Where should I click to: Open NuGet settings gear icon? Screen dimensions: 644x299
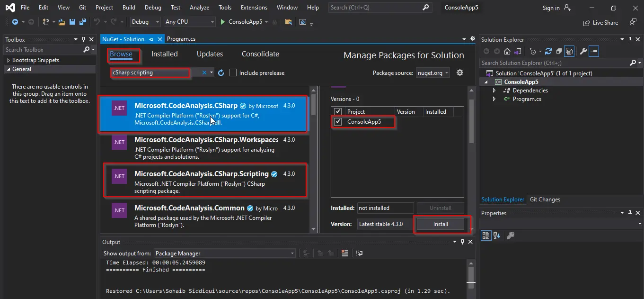459,72
